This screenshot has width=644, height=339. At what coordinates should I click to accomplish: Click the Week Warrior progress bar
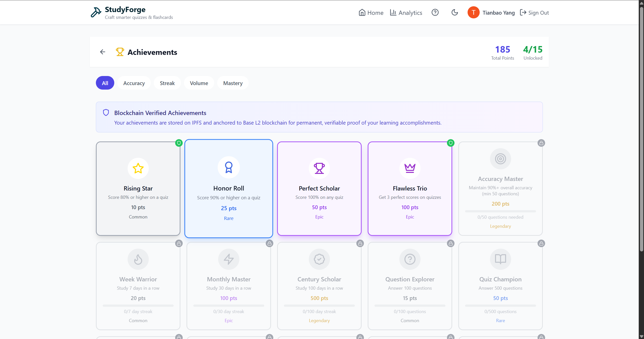(x=138, y=306)
